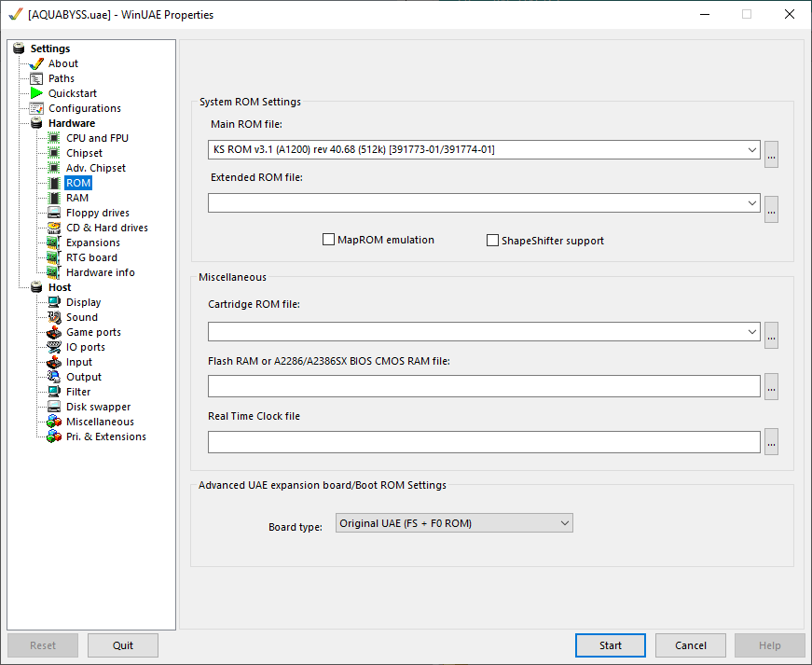Go to Floppy drives settings
Image resolution: width=812 pixels, height=665 pixels.
(x=97, y=213)
